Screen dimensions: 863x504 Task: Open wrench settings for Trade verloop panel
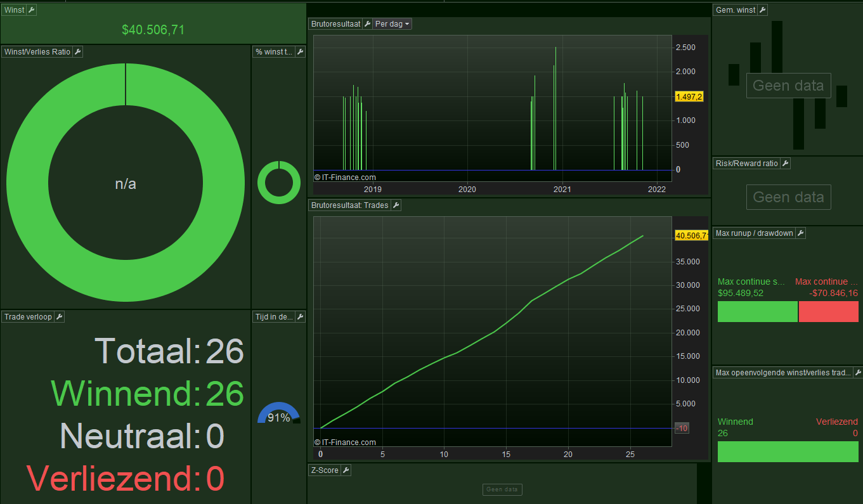[x=60, y=317]
